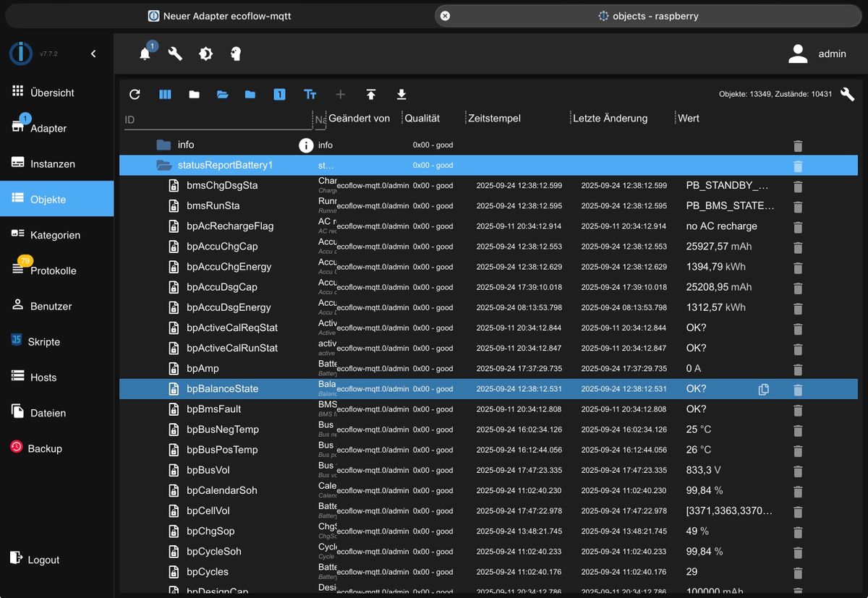The width and height of the screenshot is (868, 598).
Task: Select the bpChgSop object
Action: [488, 531]
